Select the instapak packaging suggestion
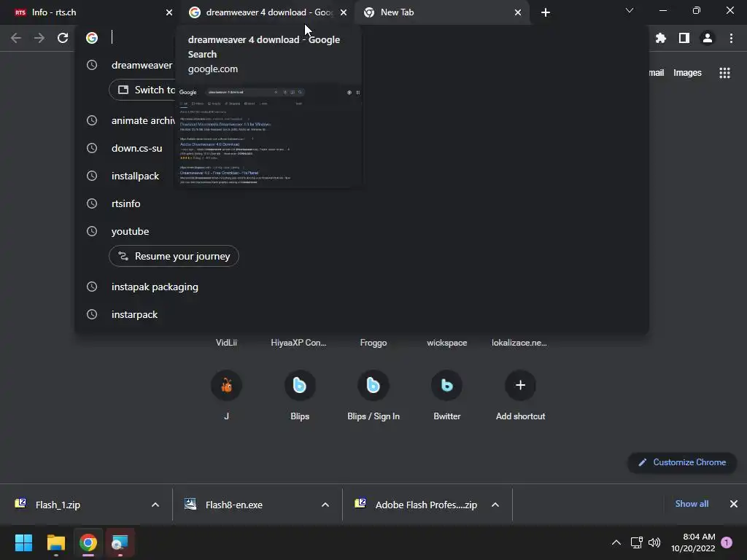 [362, 287]
